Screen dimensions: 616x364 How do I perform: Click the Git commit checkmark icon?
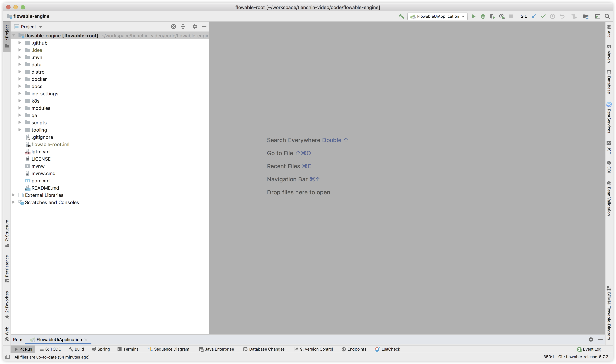point(543,16)
